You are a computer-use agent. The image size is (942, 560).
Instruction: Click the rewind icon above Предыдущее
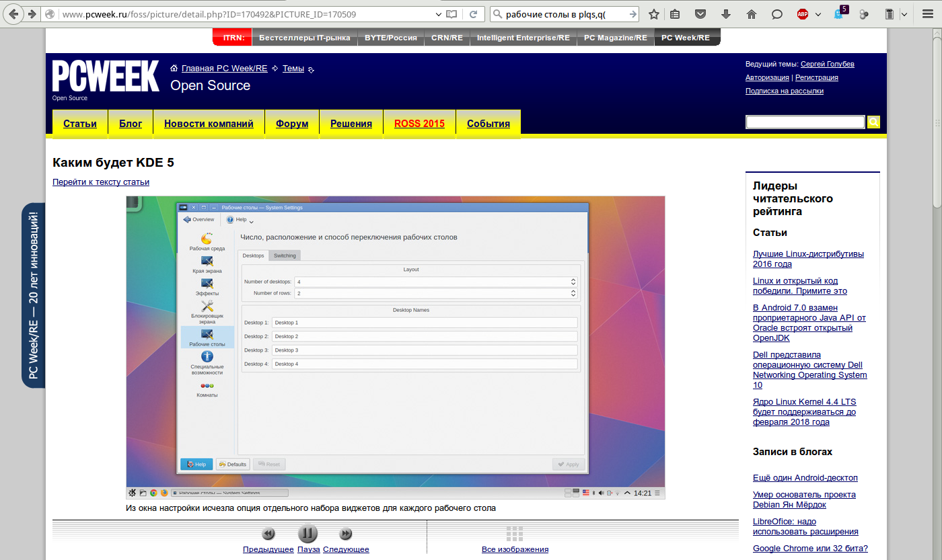pyautogui.click(x=268, y=534)
